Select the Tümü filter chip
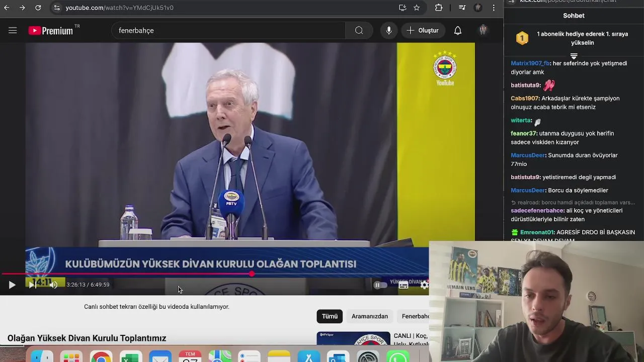Image resolution: width=644 pixels, height=362 pixels. 330,316
